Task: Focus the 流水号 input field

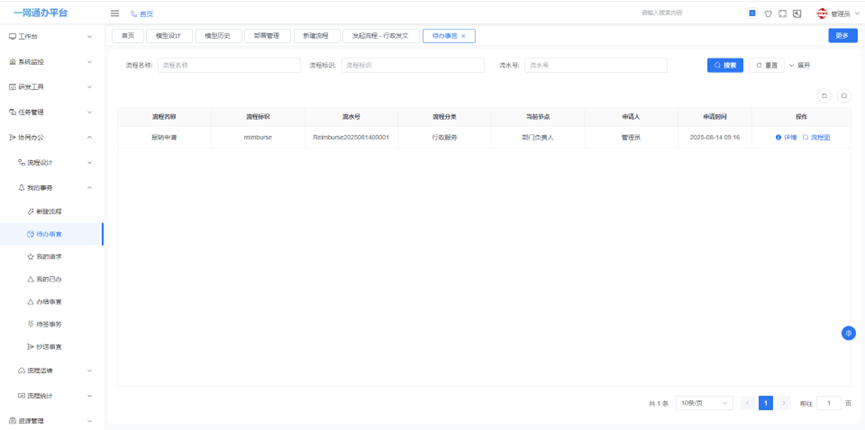Action: click(x=596, y=65)
